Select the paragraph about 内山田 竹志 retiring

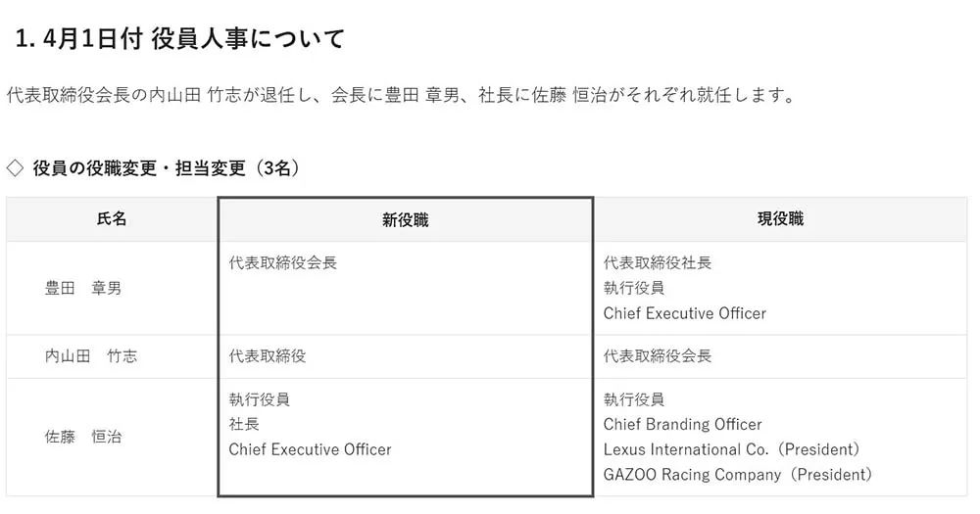pyautogui.click(x=399, y=96)
